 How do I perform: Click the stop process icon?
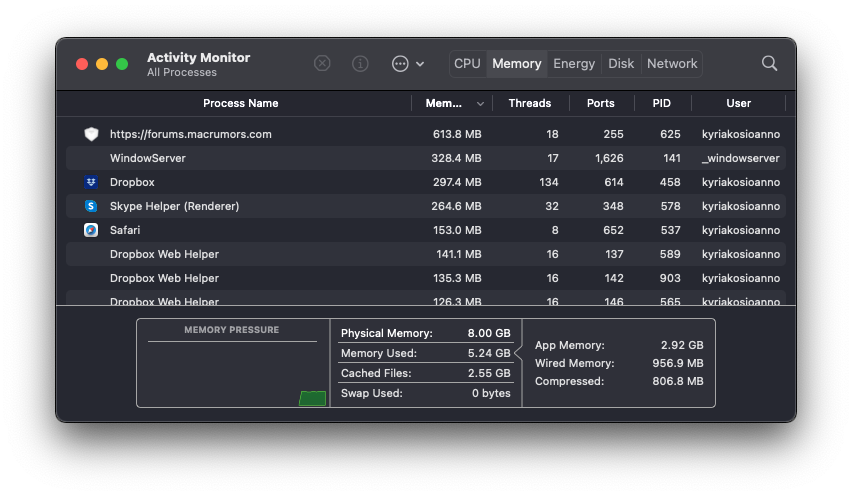(x=322, y=64)
